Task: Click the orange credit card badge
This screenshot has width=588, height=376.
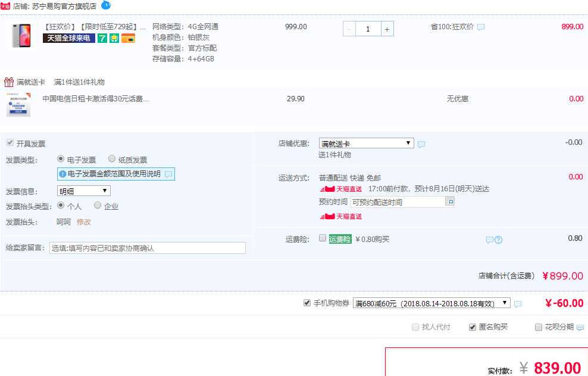Action: coord(128,38)
